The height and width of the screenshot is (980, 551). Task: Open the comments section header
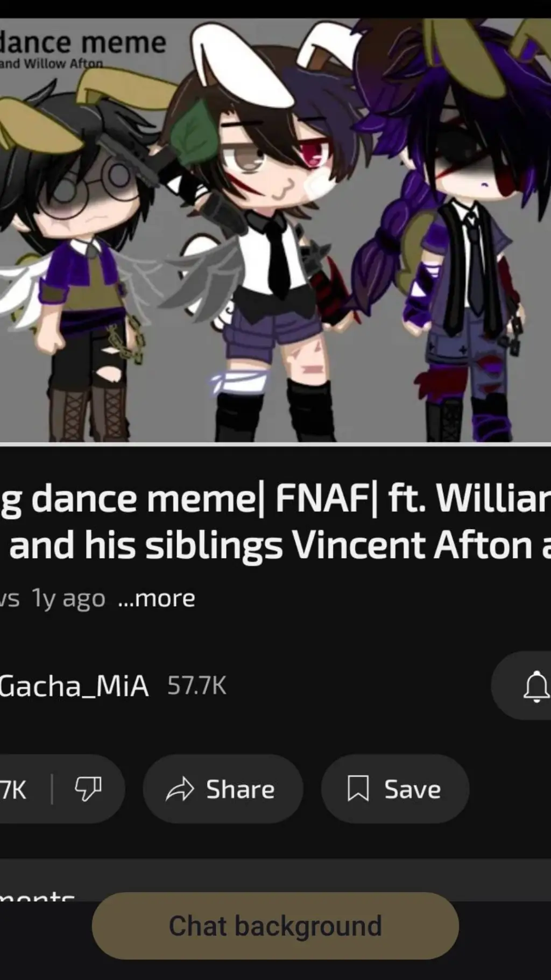pos(37,896)
